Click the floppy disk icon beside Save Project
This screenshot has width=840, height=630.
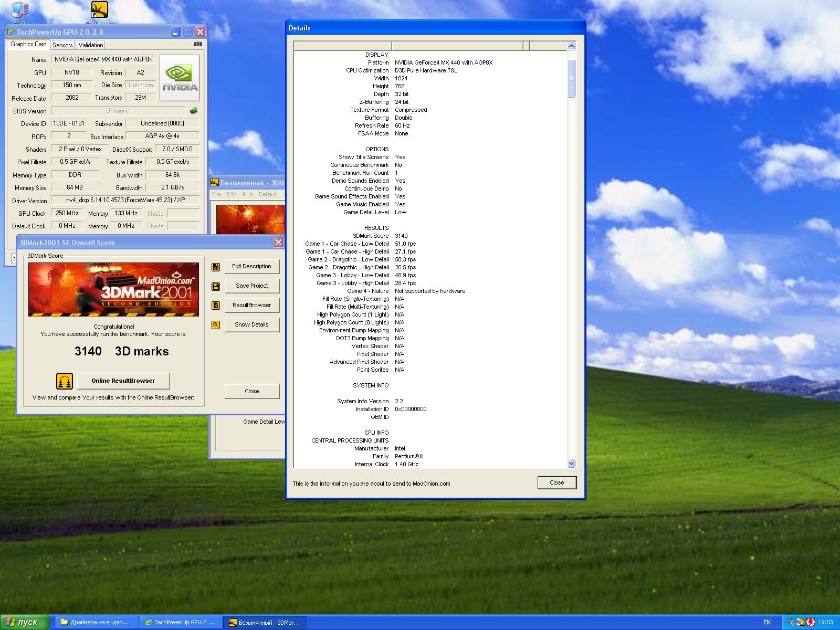(x=216, y=286)
